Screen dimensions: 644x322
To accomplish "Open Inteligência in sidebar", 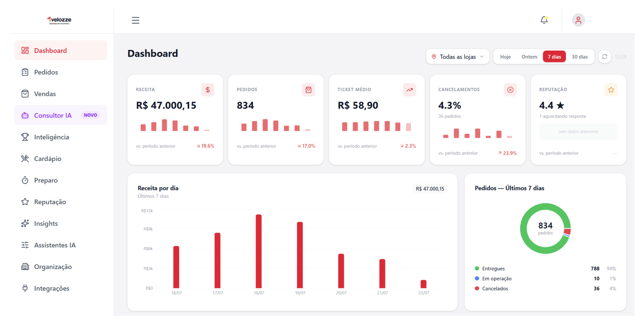I will click(x=61, y=137).
